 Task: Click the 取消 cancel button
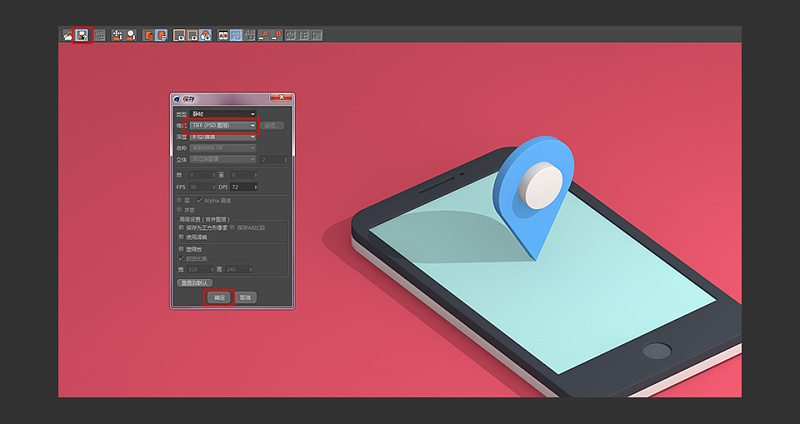coord(245,297)
